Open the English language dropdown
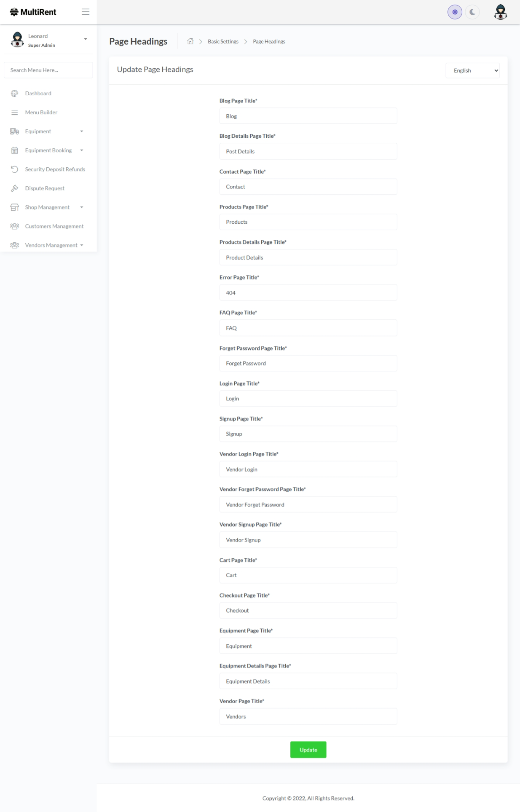Viewport: 520px width, 812px height. (x=472, y=71)
